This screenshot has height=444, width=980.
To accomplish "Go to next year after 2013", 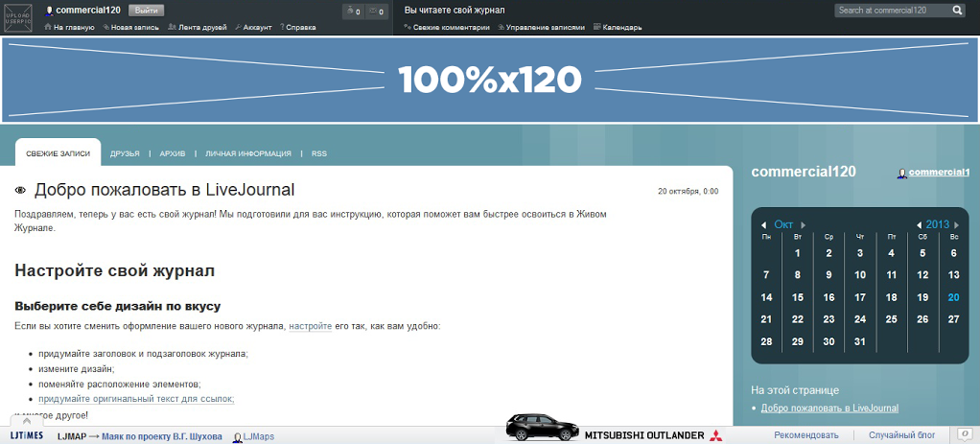I will (x=955, y=224).
